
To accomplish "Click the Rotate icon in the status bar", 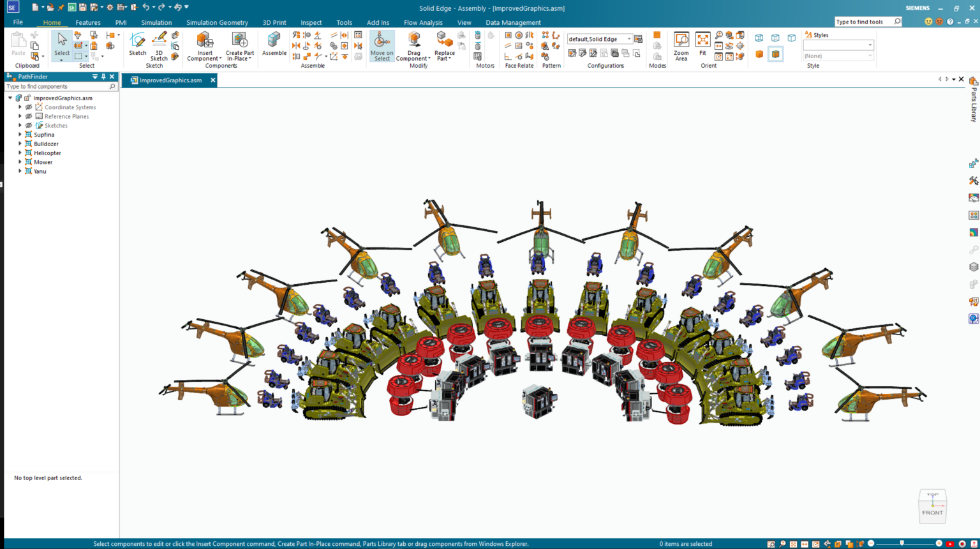I will point(815,543).
